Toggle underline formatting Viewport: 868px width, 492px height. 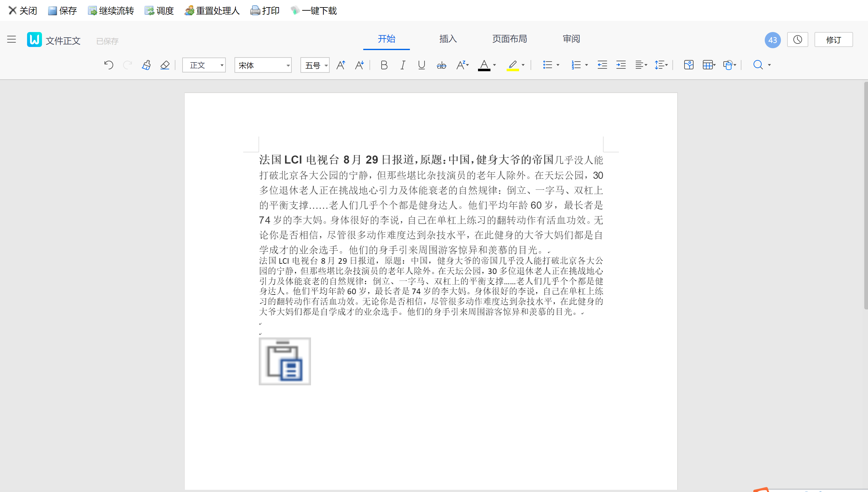tap(421, 65)
